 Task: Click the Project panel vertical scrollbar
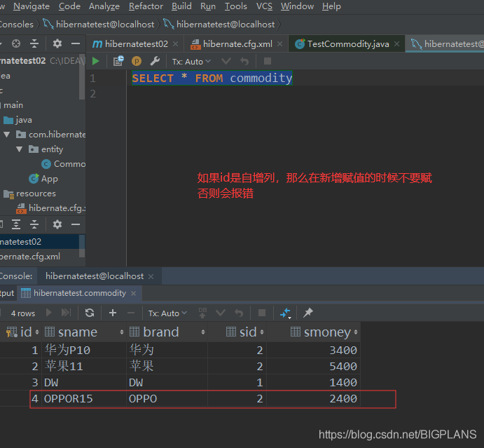82,76
